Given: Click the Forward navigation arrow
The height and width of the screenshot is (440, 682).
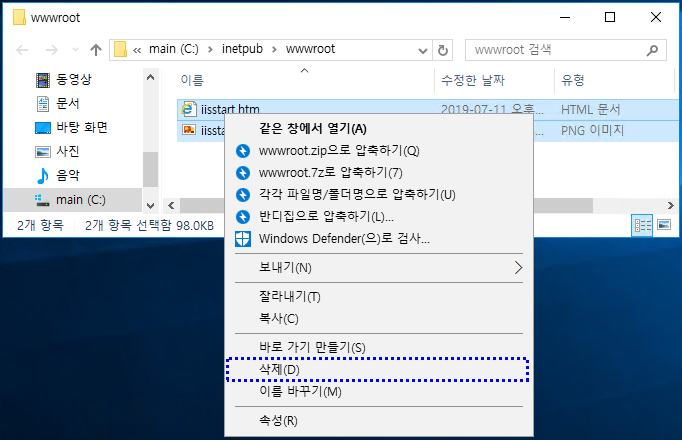Looking at the screenshot, I should pos(51,50).
